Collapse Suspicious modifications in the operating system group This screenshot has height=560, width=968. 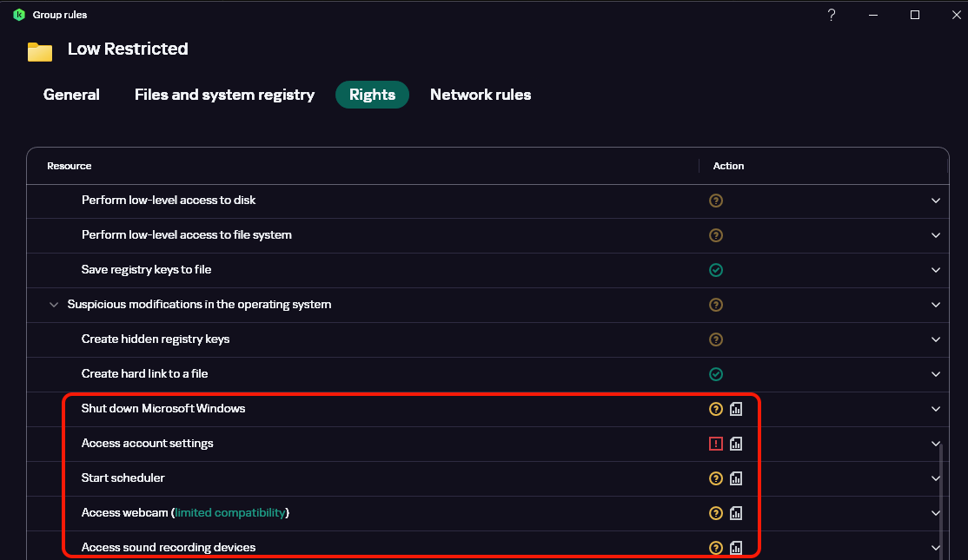(x=55, y=305)
